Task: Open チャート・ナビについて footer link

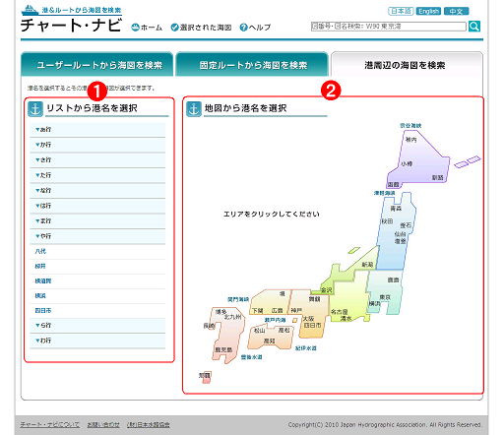Action: pyautogui.click(x=50, y=425)
